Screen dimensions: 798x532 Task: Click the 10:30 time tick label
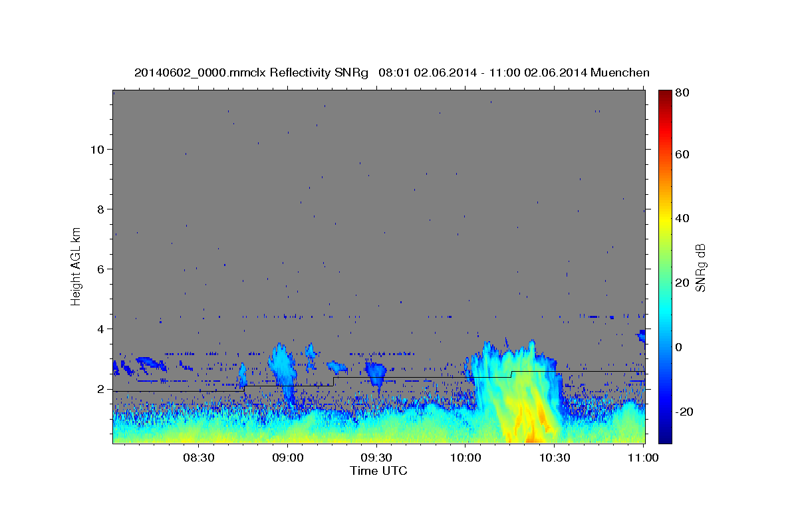[x=555, y=458]
